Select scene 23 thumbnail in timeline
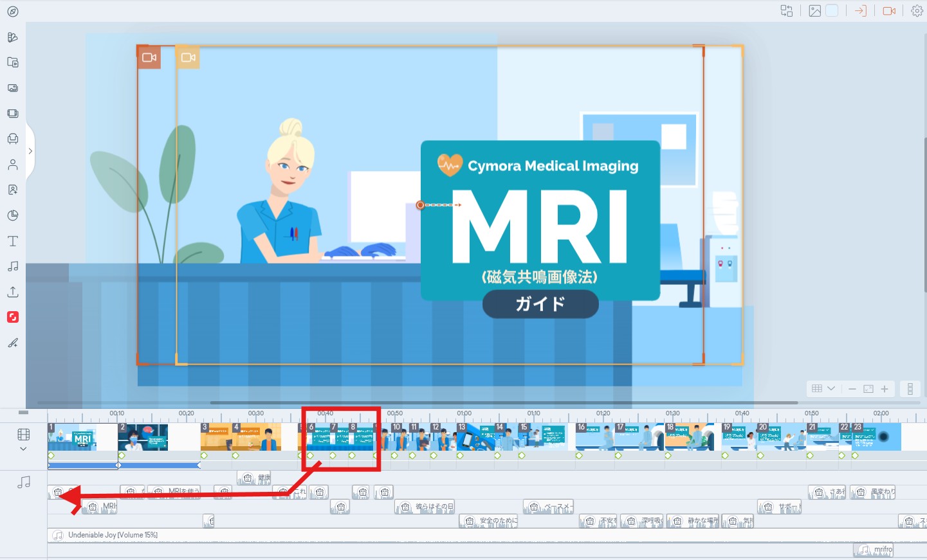 tap(876, 437)
